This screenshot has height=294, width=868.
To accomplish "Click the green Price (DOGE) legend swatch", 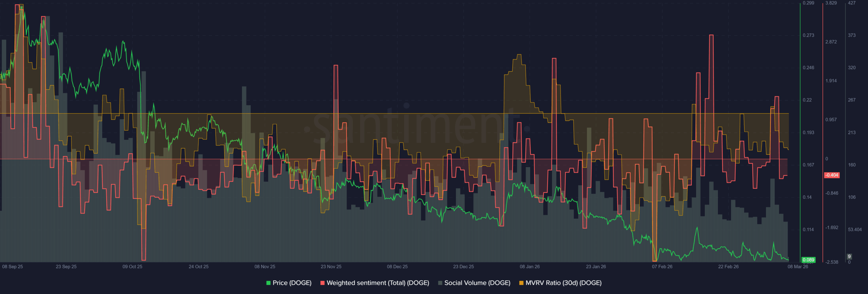I will 269,283.
